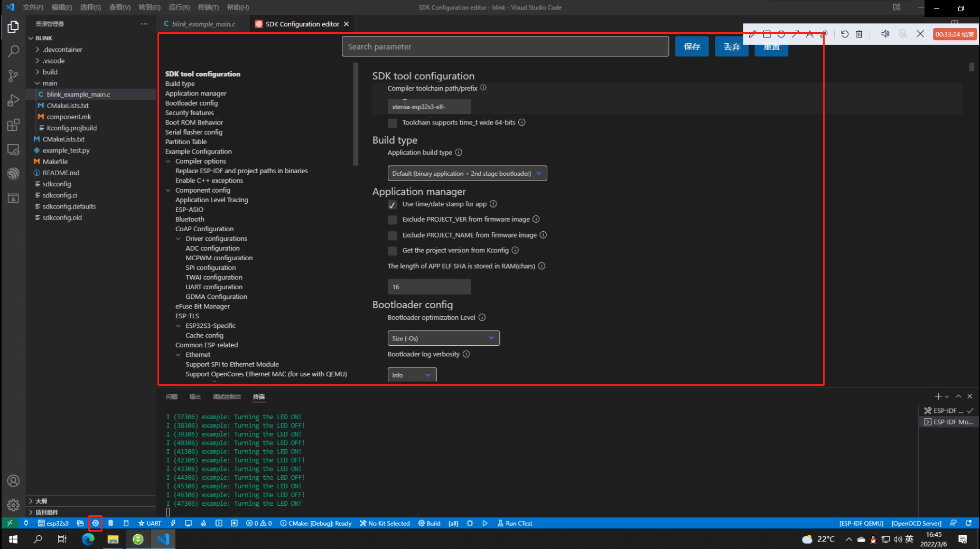Open the ESP-IDF Explorer activity icon
Image resolution: width=980 pixels, height=549 pixels.
click(x=13, y=174)
